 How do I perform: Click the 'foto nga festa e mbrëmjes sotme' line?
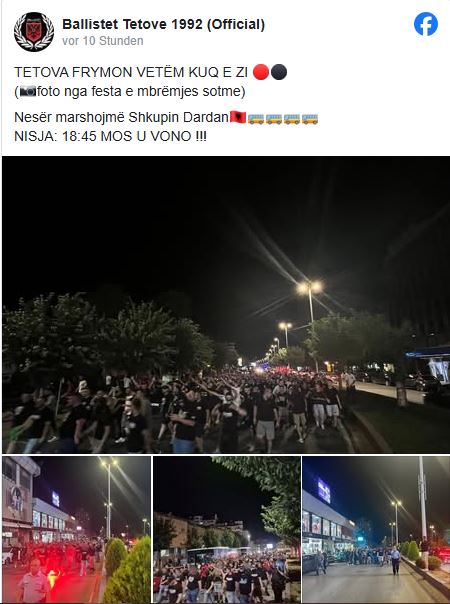point(130,92)
